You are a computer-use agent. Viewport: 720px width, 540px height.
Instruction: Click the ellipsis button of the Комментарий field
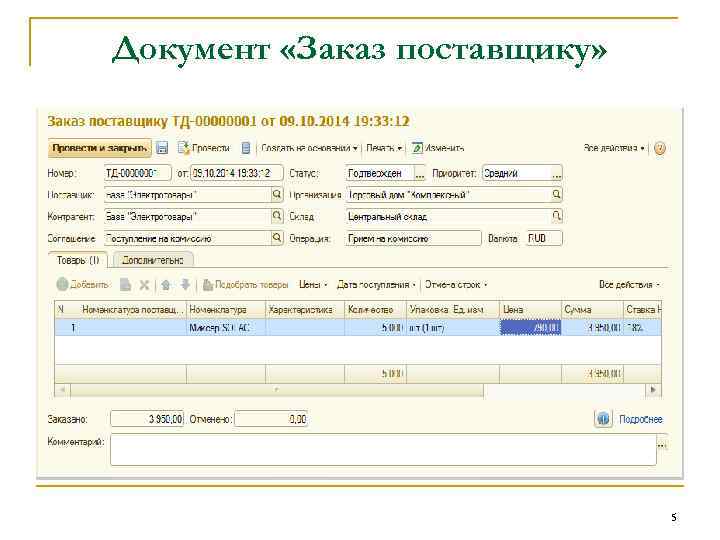click(x=662, y=445)
